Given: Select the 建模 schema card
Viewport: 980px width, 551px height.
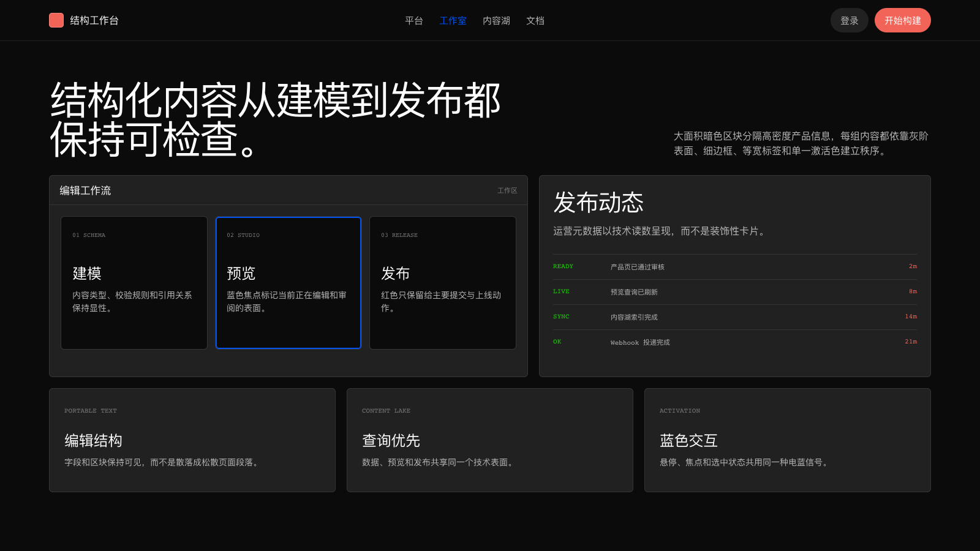Looking at the screenshot, I should point(134,283).
